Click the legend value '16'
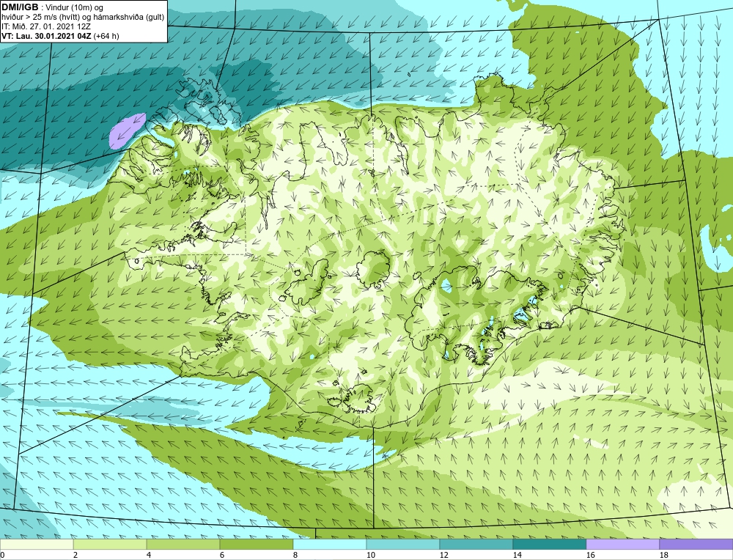Image resolution: width=733 pixels, height=560 pixels. (590, 555)
